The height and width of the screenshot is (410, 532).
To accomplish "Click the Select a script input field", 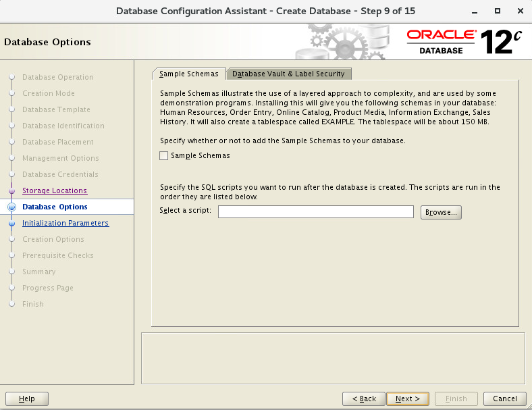I will [x=316, y=212].
